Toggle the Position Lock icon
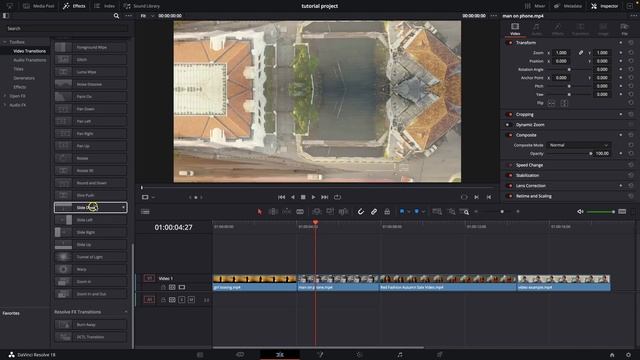 click(387, 211)
